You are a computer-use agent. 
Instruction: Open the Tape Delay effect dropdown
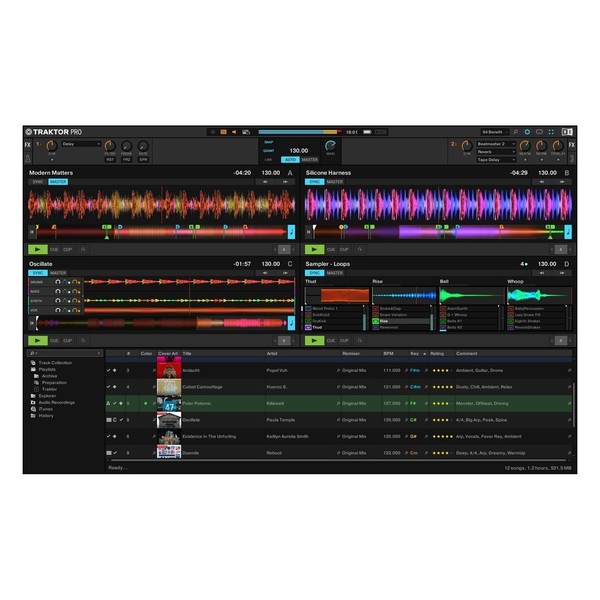tap(496, 160)
